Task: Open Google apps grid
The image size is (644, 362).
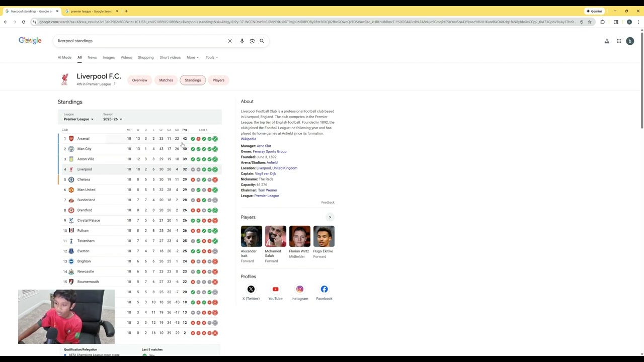Action: pyautogui.click(x=619, y=41)
